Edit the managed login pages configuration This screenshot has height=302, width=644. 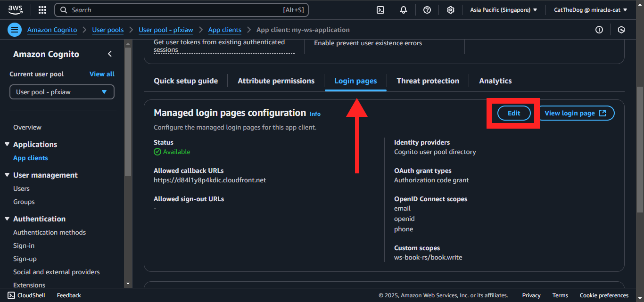(x=514, y=113)
